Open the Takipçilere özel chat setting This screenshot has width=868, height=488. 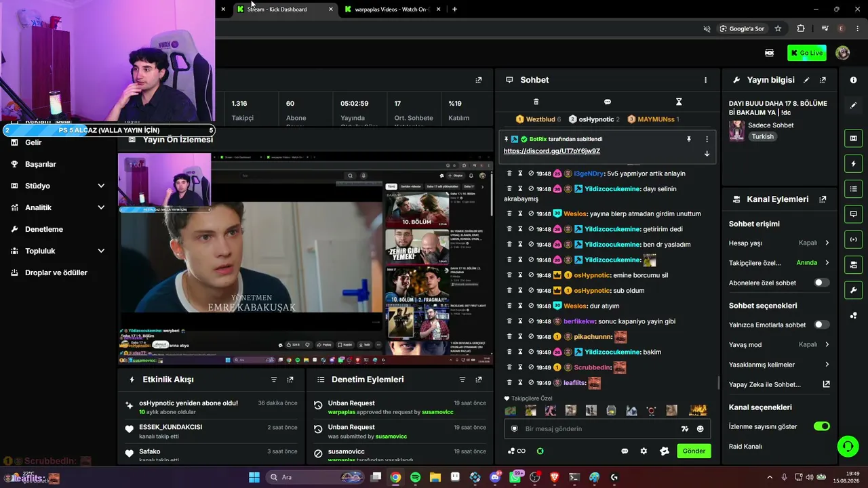tap(779, 262)
